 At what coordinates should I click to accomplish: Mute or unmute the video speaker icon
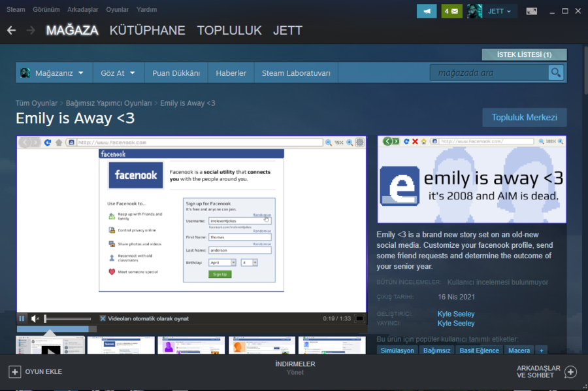pyautogui.click(x=35, y=318)
